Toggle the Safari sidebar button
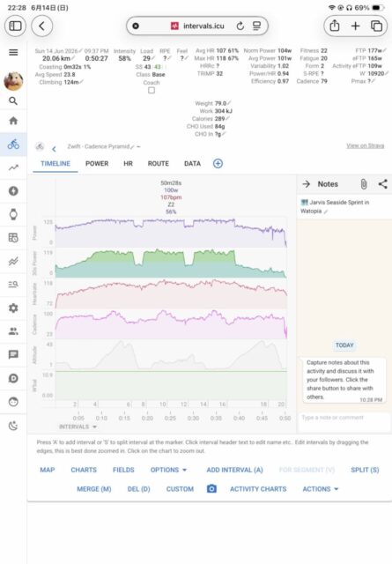The height and width of the screenshot is (564, 392). click(15, 26)
